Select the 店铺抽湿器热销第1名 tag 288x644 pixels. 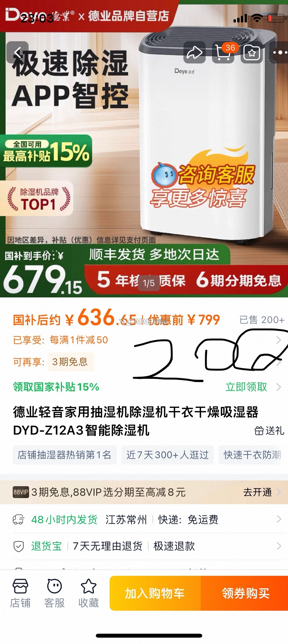pos(65,455)
